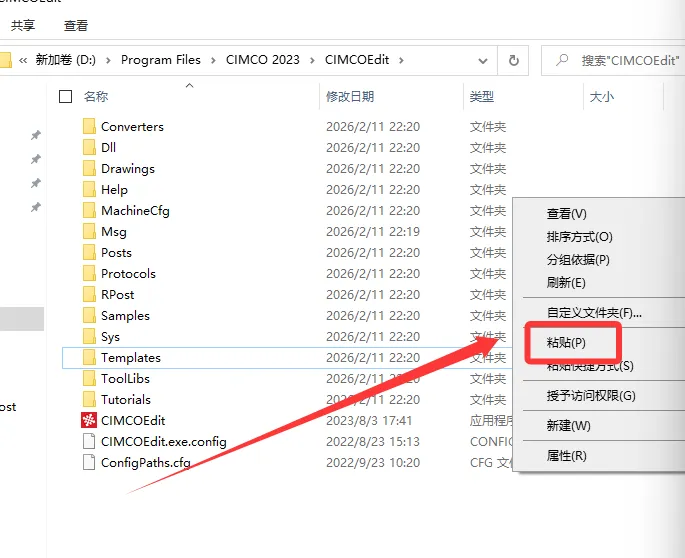
Task: Select the MachineCfg folder name
Action: pos(135,211)
